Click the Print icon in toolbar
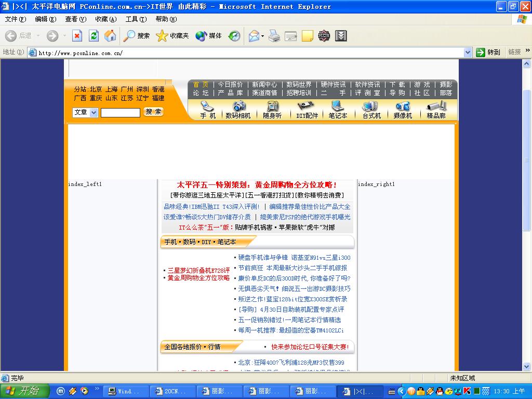Image resolution: width=532 pixels, height=399 pixels. point(274,36)
